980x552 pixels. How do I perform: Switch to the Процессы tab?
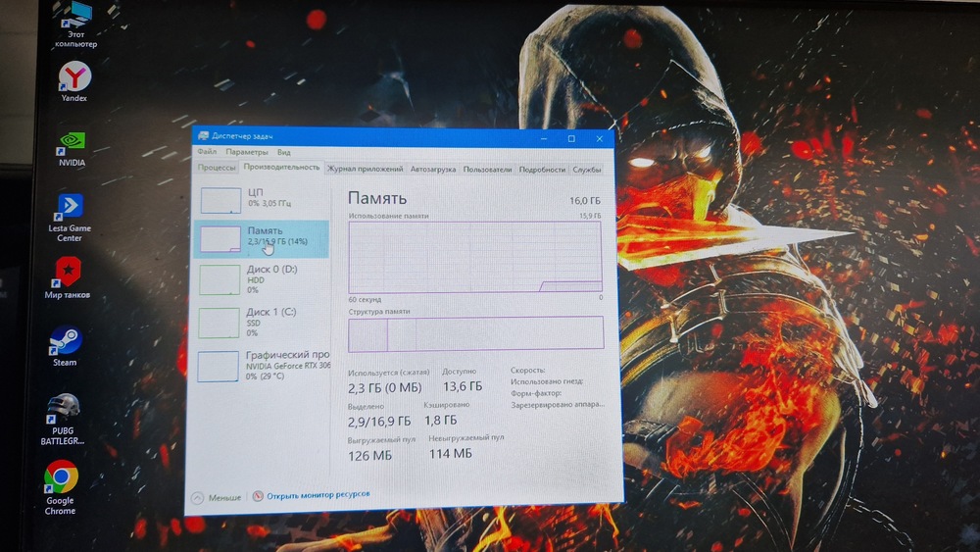pos(217,168)
